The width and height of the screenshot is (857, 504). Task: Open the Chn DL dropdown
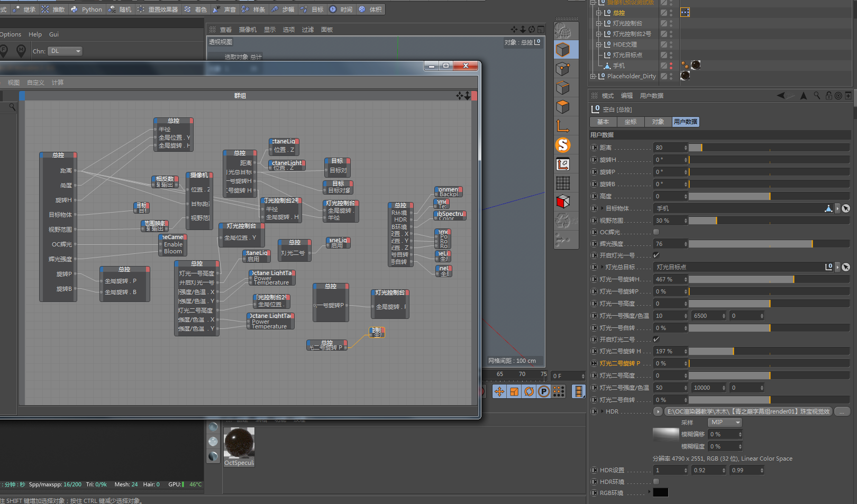click(65, 51)
